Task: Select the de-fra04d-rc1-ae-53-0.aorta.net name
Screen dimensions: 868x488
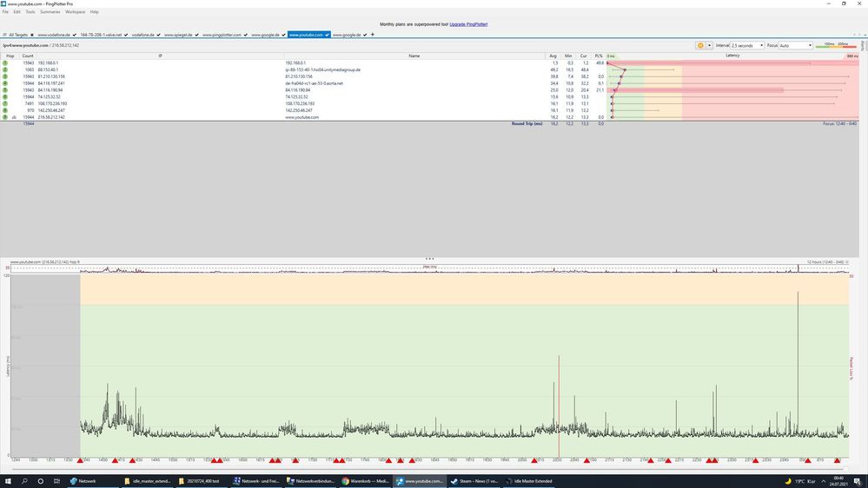Action: click(314, 83)
